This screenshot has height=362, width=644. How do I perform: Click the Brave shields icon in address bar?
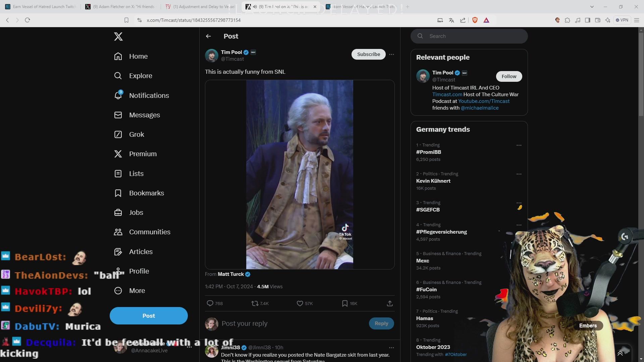(475, 20)
